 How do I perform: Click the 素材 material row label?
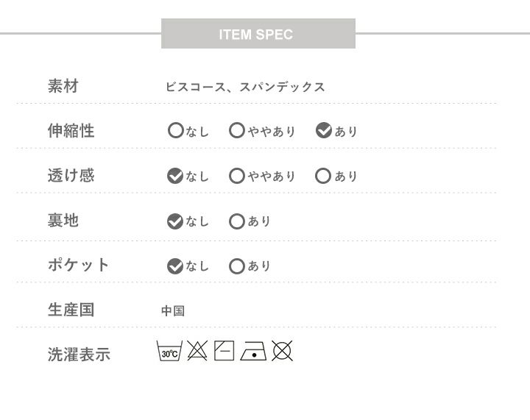pyautogui.click(x=63, y=86)
